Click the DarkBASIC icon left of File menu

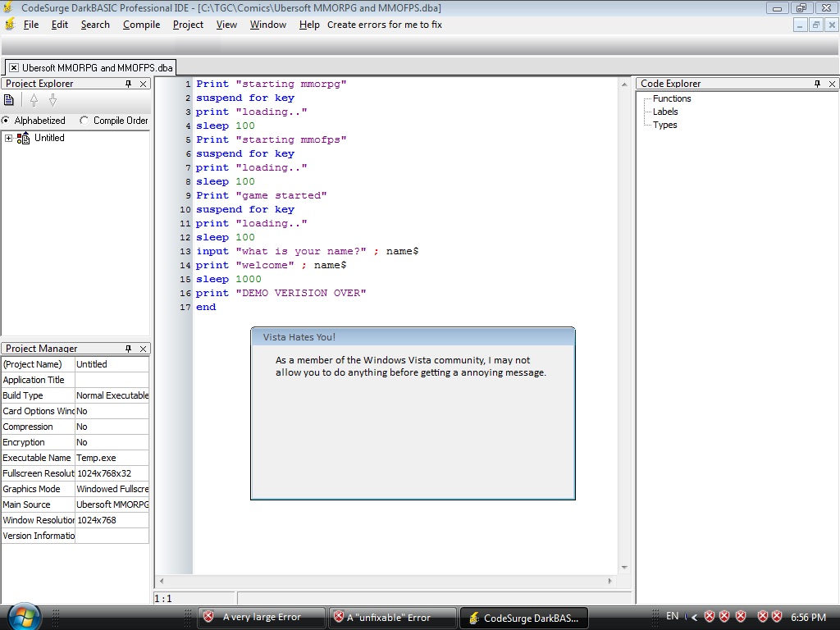point(10,24)
